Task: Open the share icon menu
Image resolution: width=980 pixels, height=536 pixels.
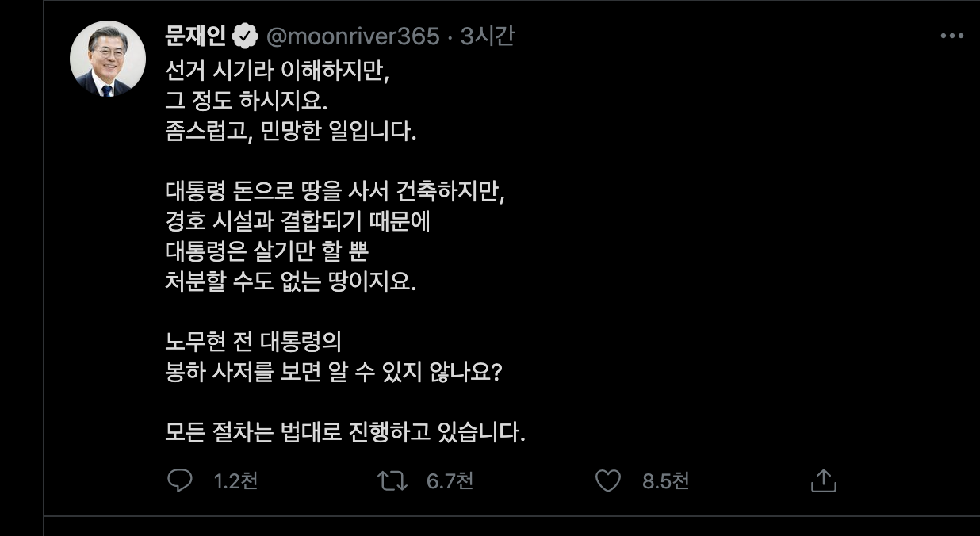Action: pos(823,480)
